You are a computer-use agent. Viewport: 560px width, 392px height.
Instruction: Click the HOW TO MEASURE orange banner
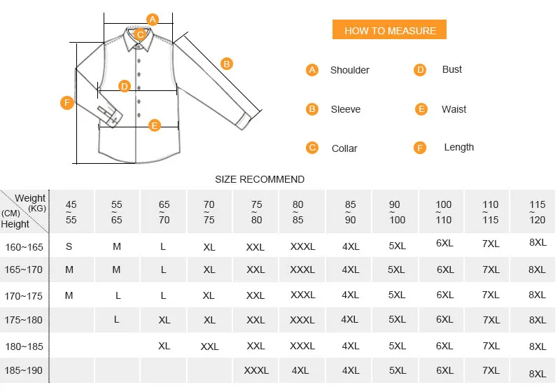click(389, 29)
